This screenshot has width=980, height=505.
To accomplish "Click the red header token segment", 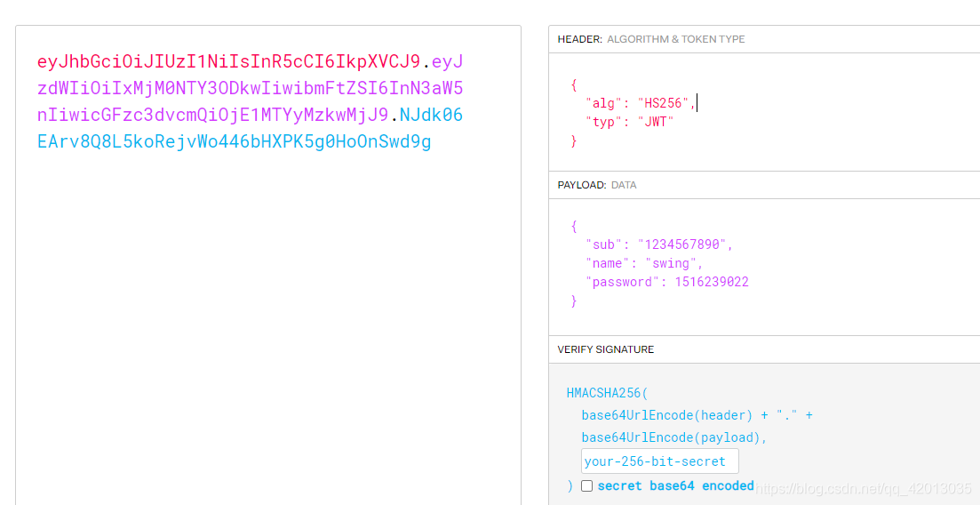I will [228, 62].
